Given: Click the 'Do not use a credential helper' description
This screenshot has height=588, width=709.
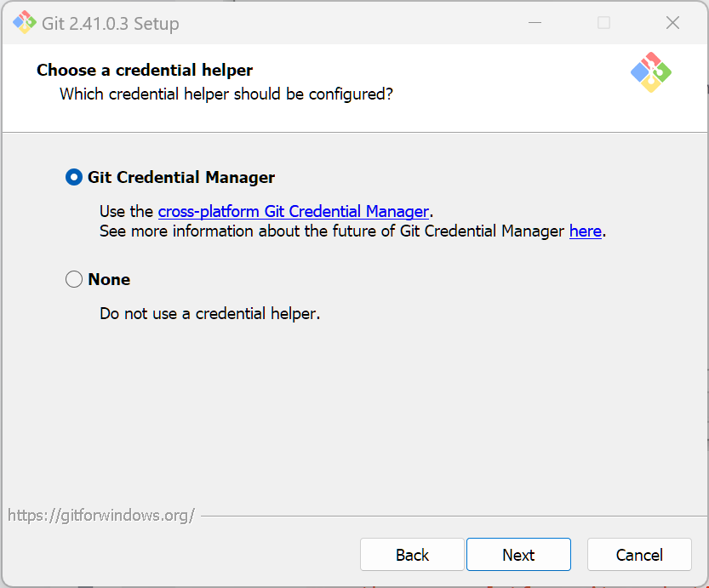Looking at the screenshot, I should pyautogui.click(x=209, y=313).
